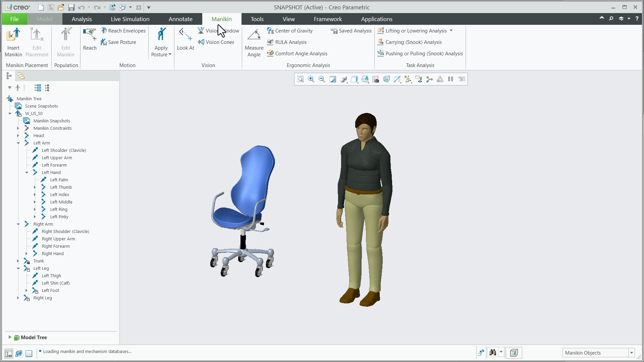Screen dimensions: 644x362
Task: Click the Insert Manikin tool
Action: pyautogui.click(x=13, y=42)
